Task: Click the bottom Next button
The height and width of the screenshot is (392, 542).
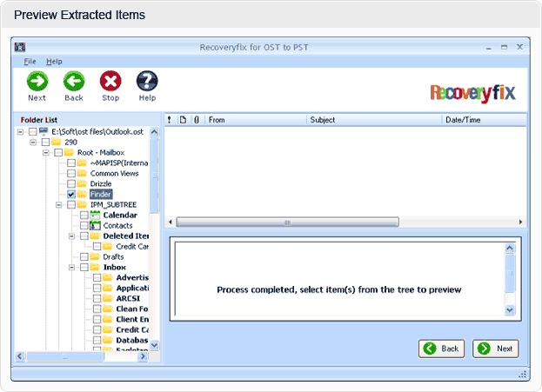Action: click(x=496, y=349)
